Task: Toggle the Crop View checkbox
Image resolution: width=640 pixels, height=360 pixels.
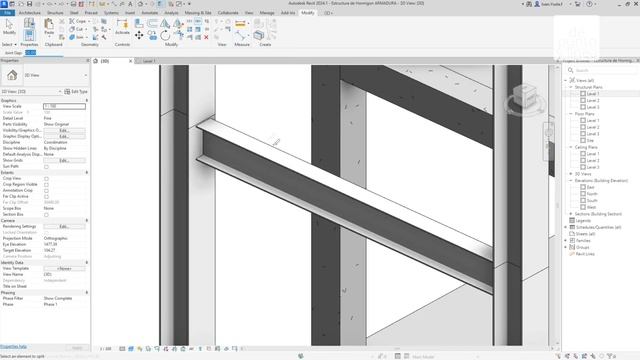Action: click(46, 178)
